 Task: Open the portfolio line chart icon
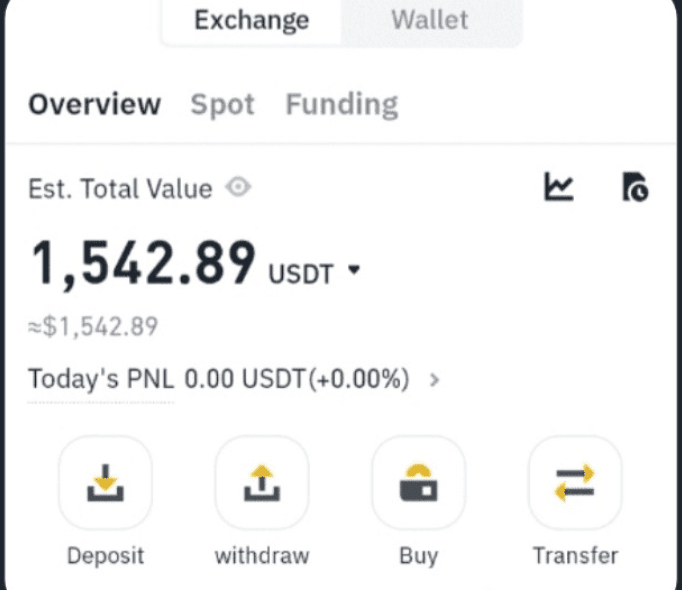point(559,187)
